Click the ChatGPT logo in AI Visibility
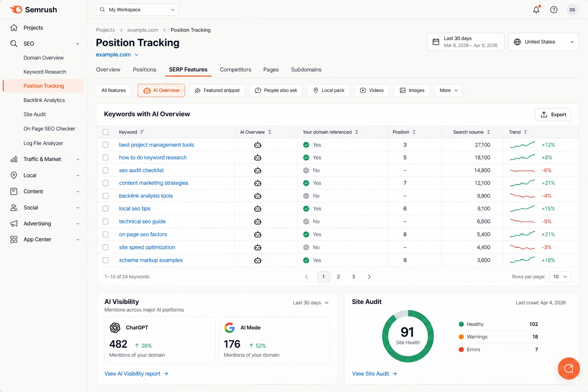588x392 pixels. (115, 328)
